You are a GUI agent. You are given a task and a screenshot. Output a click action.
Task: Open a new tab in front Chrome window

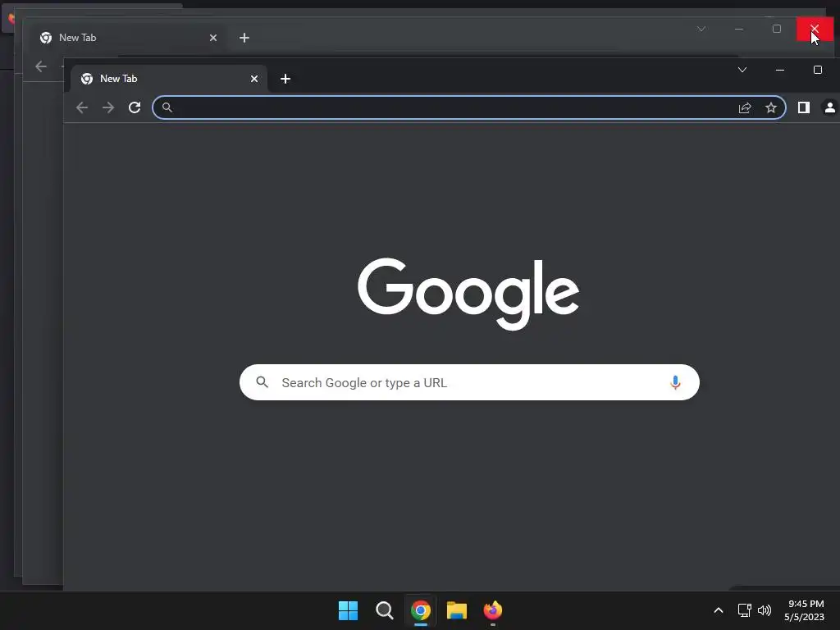click(x=285, y=80)
